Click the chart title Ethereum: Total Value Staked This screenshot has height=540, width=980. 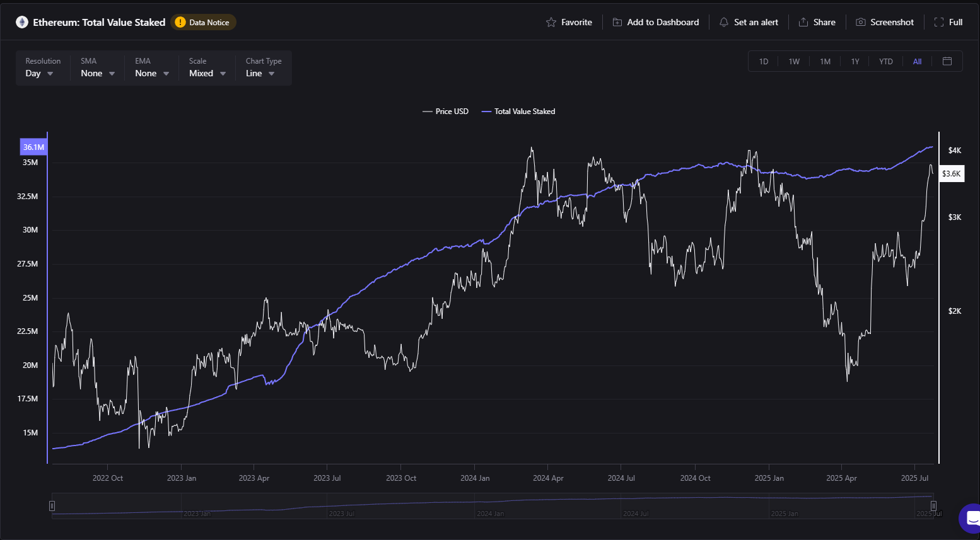[x=99, y=22]
